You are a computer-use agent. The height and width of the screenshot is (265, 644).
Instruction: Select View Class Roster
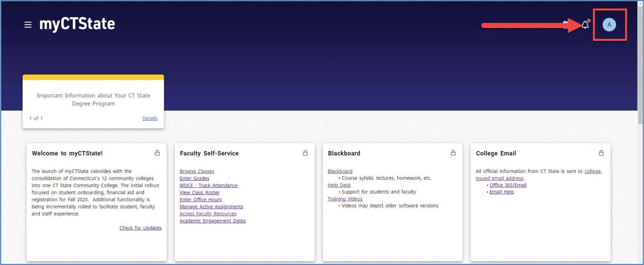(x=199, y=192)
